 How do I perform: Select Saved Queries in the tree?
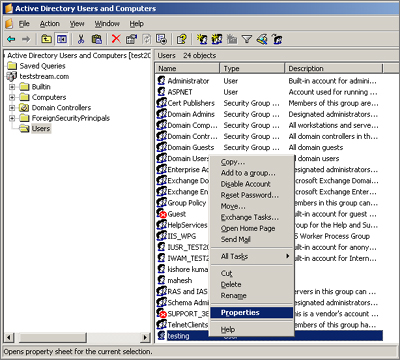42,66
